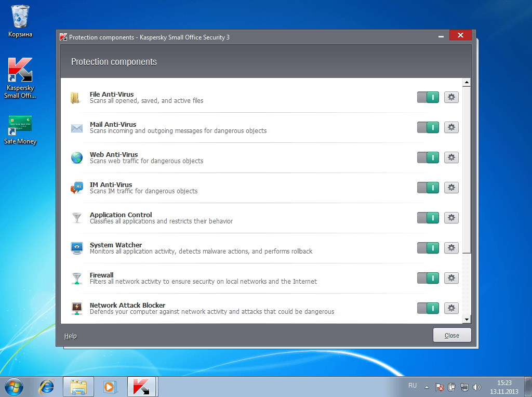Screen dimensions: 532x397
Task: Click the File Anti-Virus folder icon
Action: tap(75, 98)
